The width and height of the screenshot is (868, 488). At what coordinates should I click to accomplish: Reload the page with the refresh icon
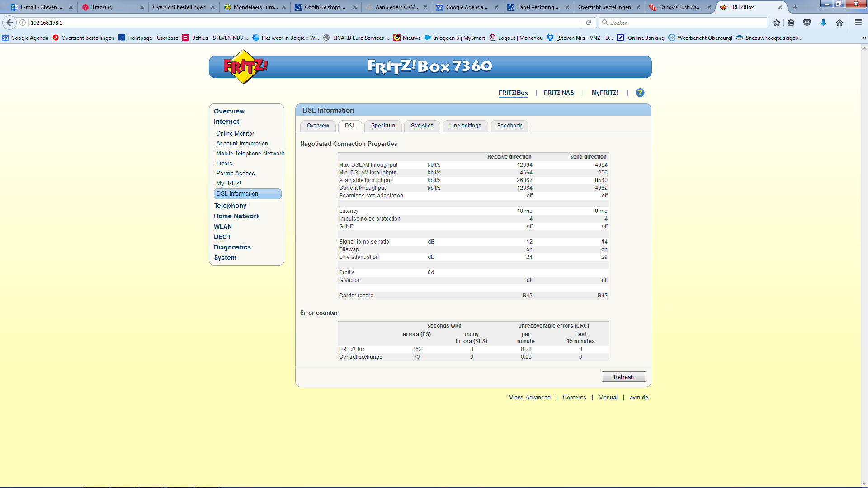tap(588, 23)
